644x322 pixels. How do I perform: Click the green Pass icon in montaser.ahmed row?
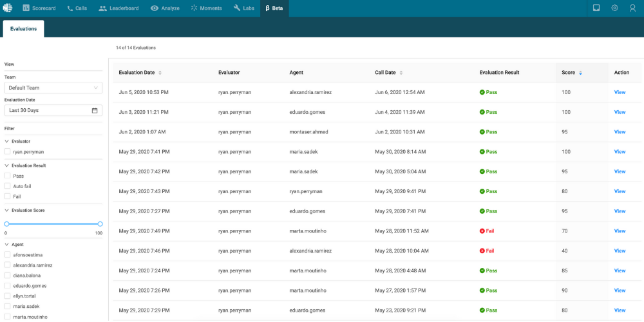click(x=482, y=132)
